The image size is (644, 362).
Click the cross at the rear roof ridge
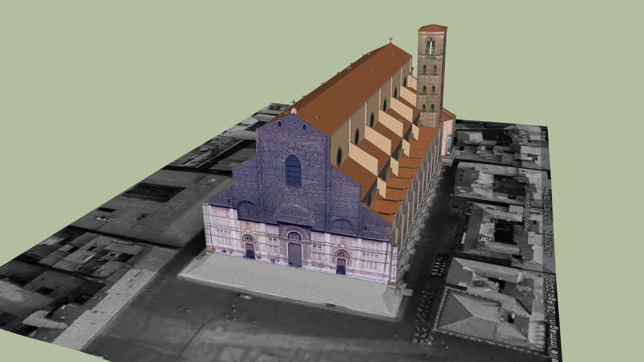coord(390,40)
